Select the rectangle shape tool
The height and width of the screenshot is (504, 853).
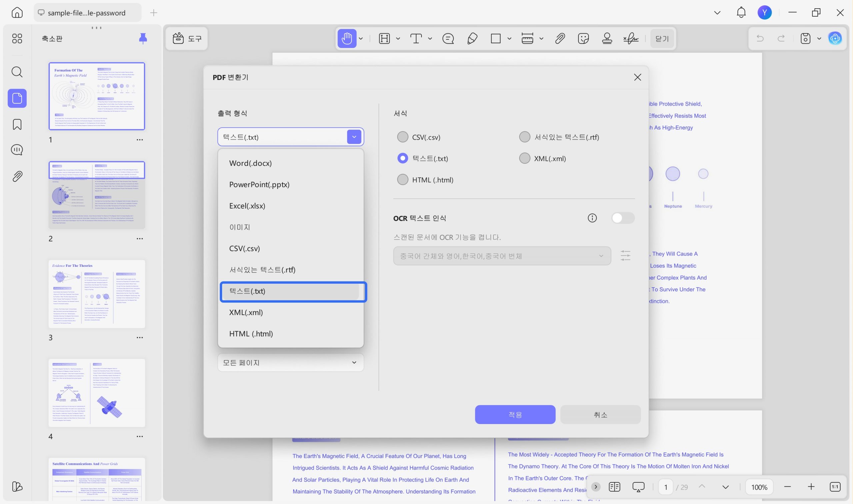tap(495, 38)
